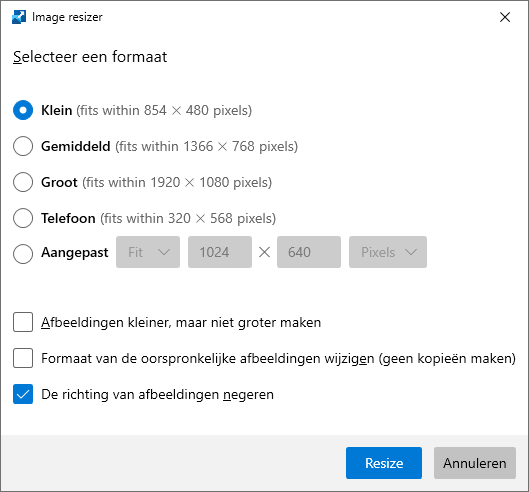Image resolution: width=529 pixels, height=492 pixels.
Task: Select the Groot 1920 × 1080 option
Action: [23, 182]
